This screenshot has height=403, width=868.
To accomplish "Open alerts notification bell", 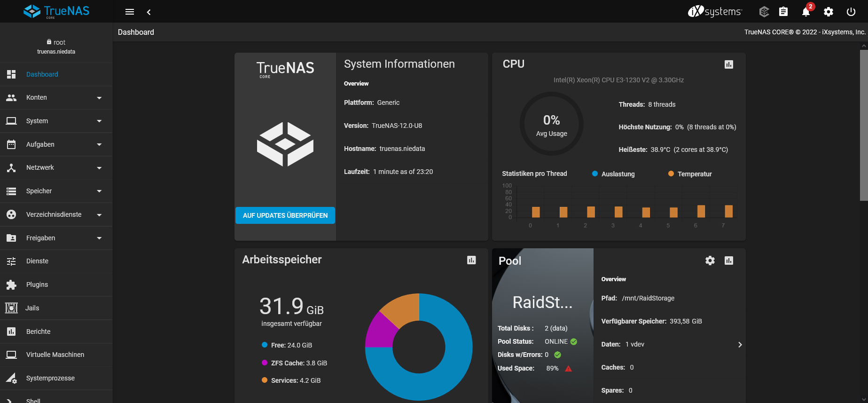I will click(806, 12).
